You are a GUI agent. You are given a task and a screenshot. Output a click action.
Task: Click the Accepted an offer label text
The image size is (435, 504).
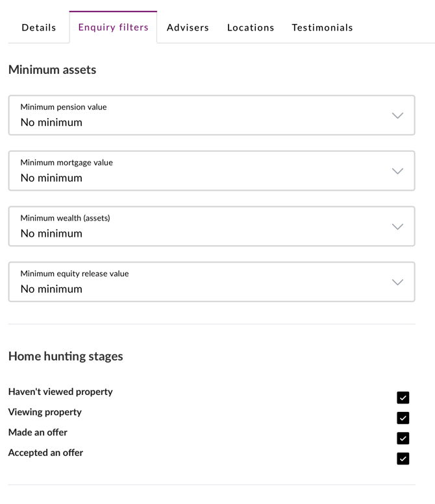(45, 453)
